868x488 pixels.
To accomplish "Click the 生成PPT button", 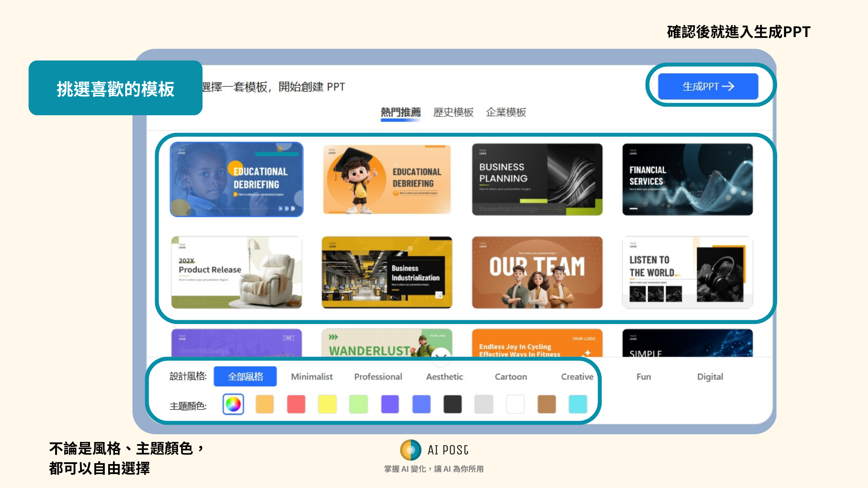I will click(x=708, y=86).
